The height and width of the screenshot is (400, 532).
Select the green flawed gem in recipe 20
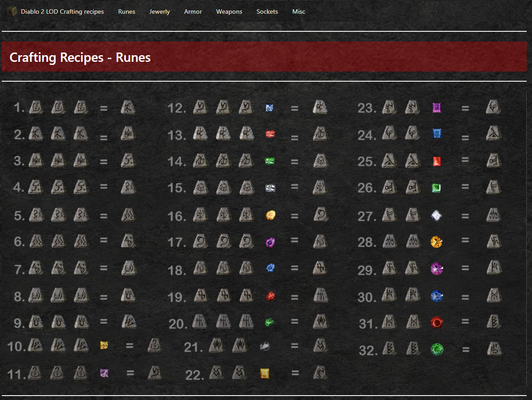click(x=270, y=322)
